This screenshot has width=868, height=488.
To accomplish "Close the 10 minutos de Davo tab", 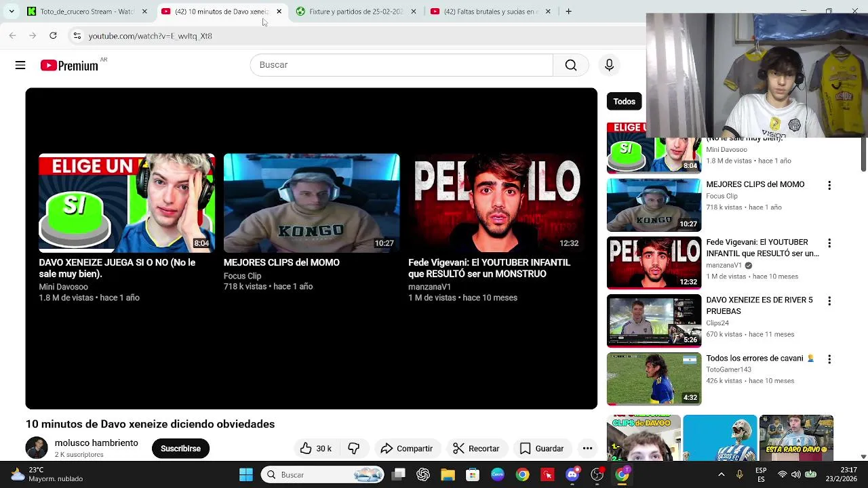I will click(279, 12).
